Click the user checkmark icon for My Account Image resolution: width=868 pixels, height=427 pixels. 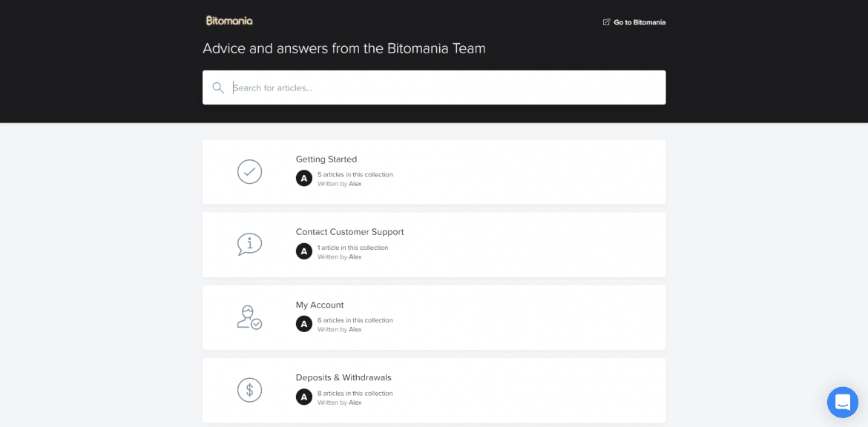tap(249, 317)
